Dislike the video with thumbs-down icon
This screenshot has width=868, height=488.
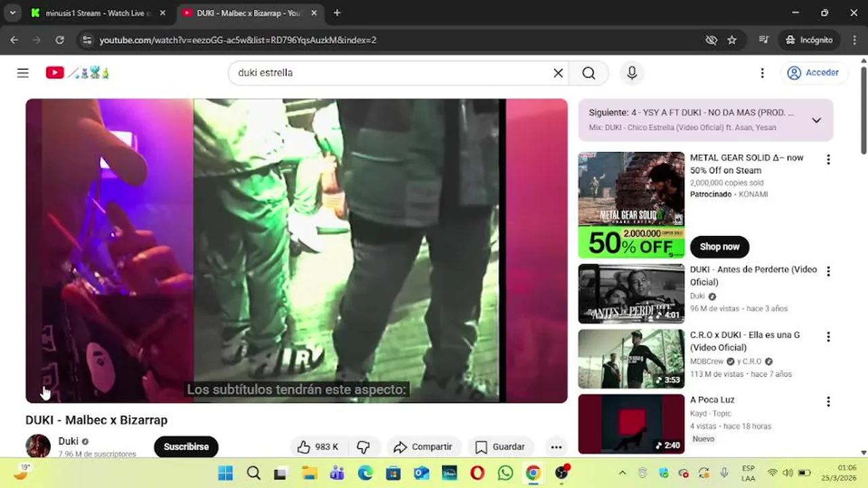pos(363,447)
